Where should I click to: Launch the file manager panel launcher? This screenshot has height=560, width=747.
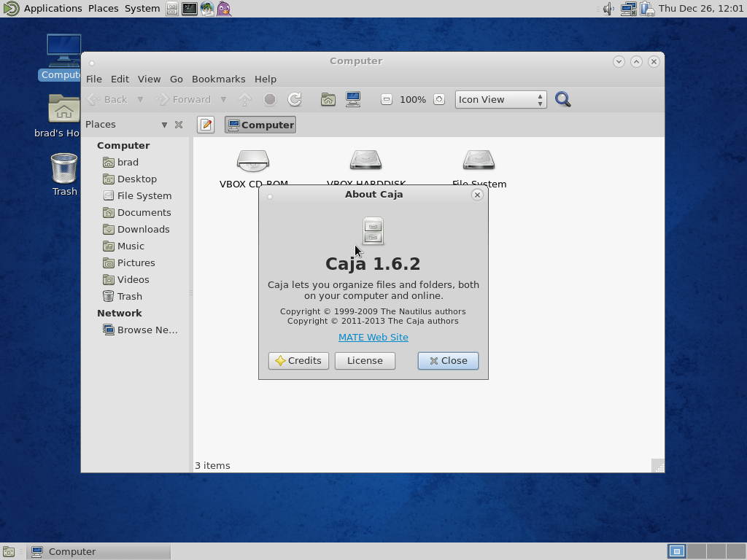click(172, 9)
